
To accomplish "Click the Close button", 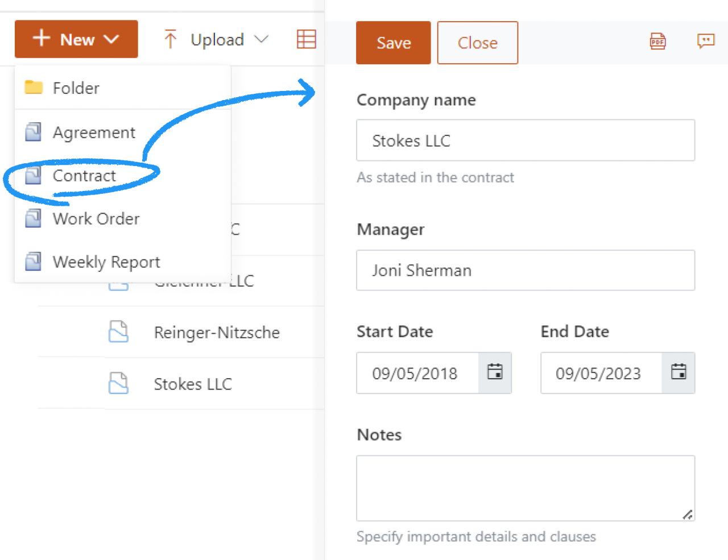I will pos(477,43).
